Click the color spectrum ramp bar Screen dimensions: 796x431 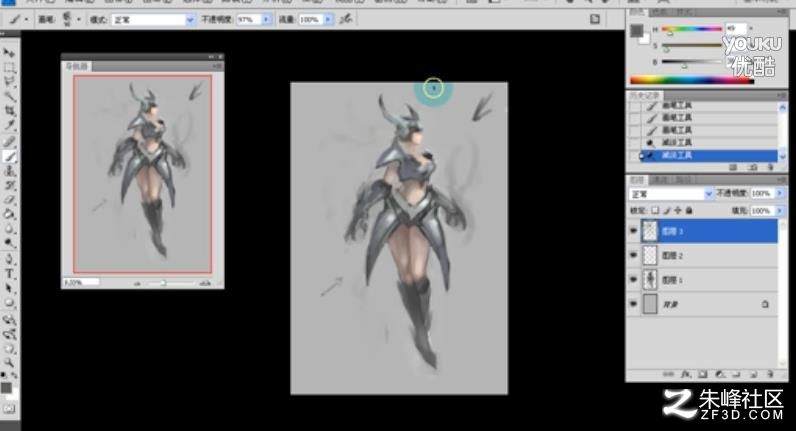691,80
